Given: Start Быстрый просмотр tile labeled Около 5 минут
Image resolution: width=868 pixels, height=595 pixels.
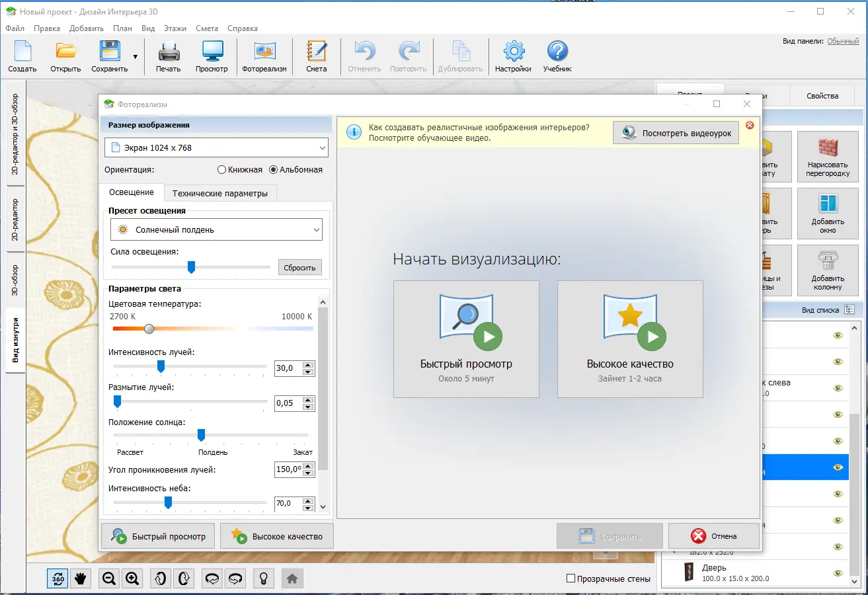Looking at the screenshot, I should point(466,339).
